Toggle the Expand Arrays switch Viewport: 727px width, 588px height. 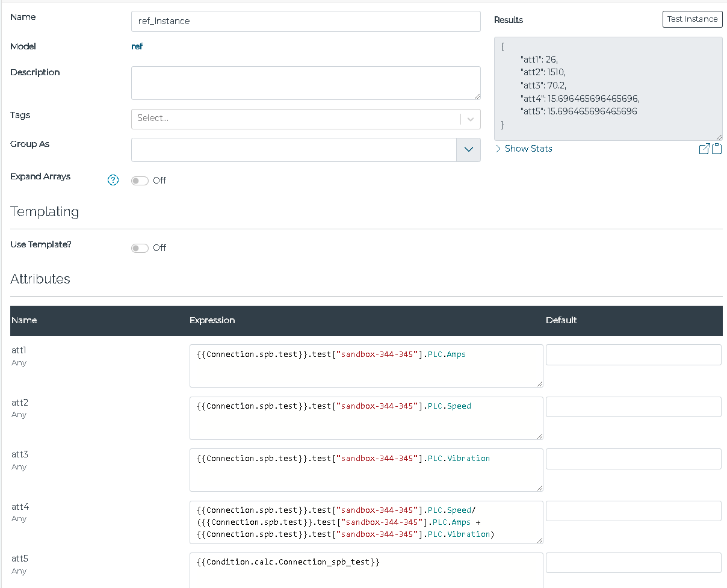pyautogui.click(x=140, y=181)
